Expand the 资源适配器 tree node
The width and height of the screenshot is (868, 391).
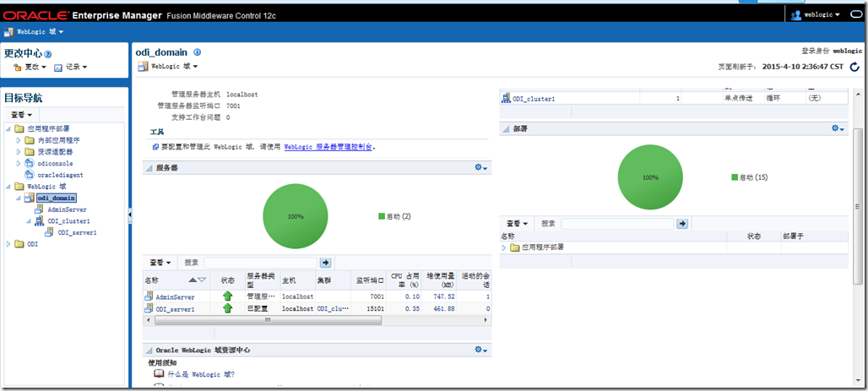point(19,151)
